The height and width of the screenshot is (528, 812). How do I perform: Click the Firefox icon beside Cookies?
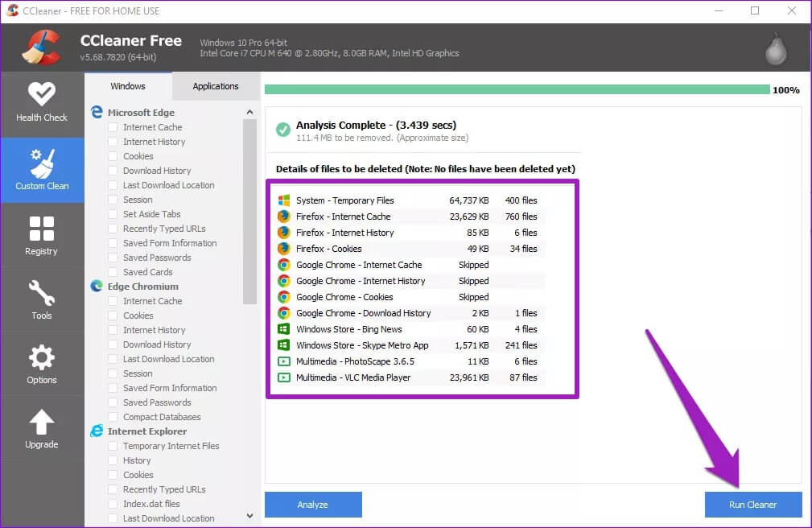point(284,248)
